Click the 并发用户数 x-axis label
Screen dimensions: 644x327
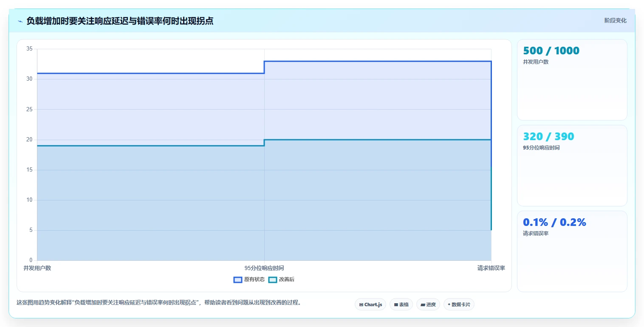pyautogui.click(x=37, y=268)
